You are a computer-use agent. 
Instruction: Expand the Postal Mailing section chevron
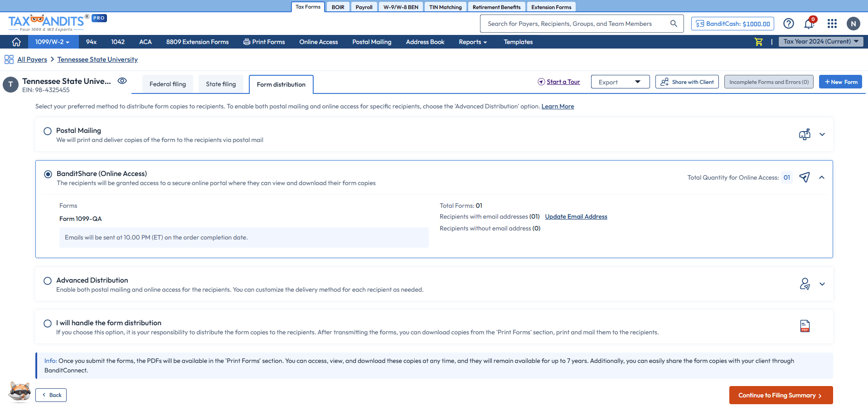(x=822, y=134)
